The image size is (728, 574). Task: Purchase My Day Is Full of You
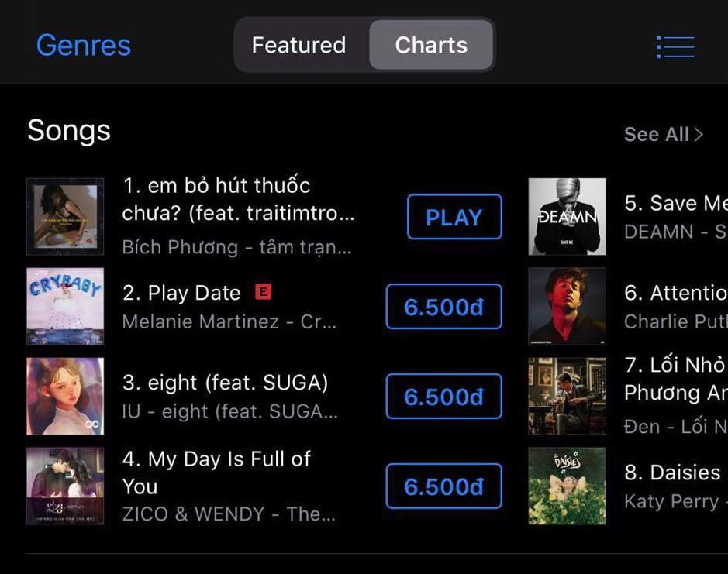pos(443,486)
